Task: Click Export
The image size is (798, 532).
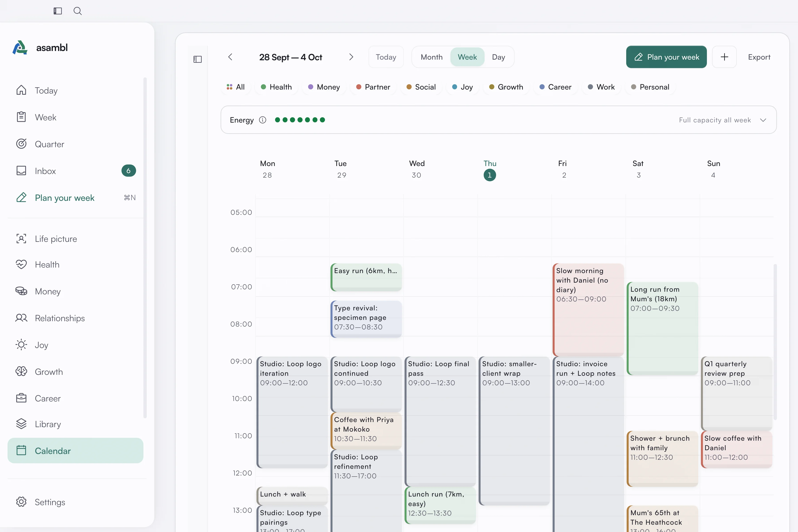Action: pos(759,57)
